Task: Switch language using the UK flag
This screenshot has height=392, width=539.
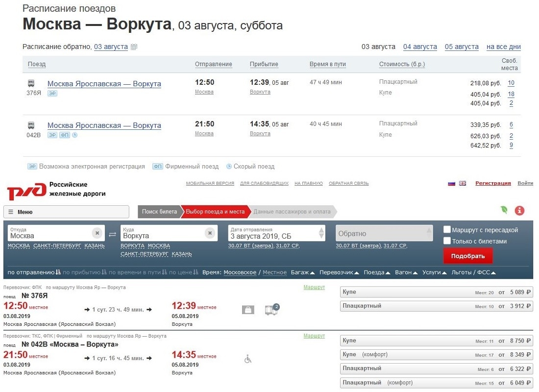Action: (462, 183)
